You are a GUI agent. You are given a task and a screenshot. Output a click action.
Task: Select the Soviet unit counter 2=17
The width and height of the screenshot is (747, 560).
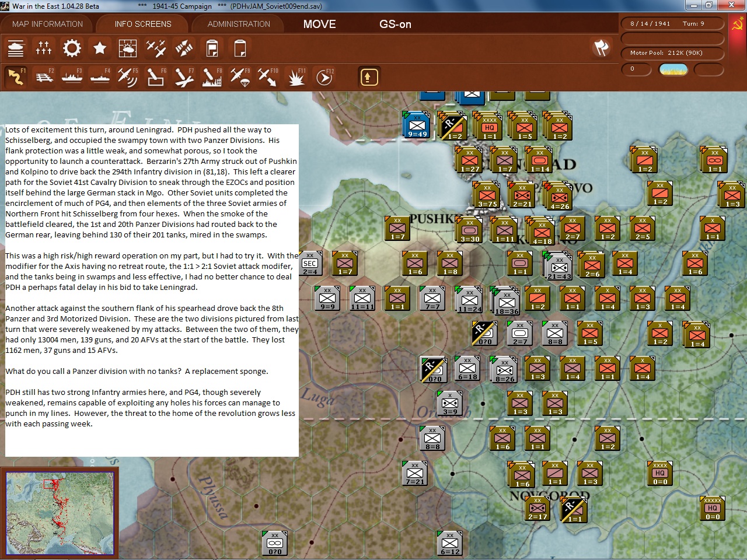tap(537, 508)
